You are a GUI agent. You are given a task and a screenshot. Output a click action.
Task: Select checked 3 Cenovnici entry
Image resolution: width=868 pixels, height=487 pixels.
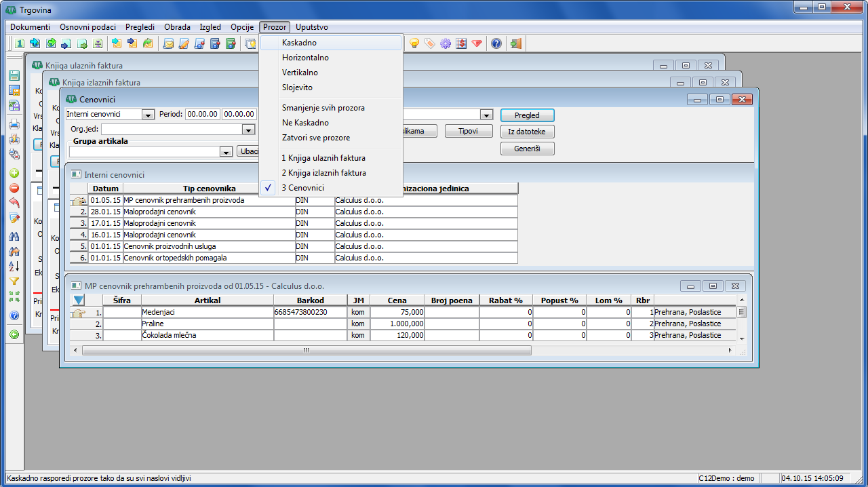[x=331, y=188]
